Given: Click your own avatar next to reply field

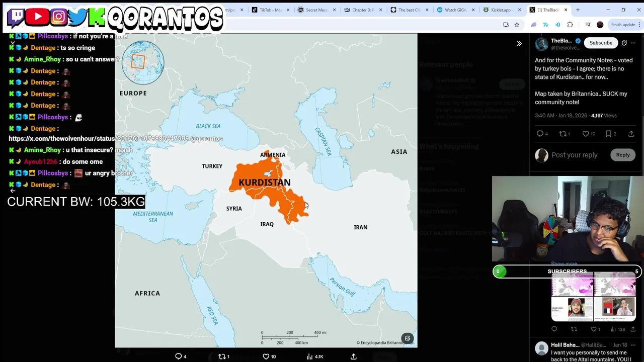Looking at the screenshot, I should [541, 155].
